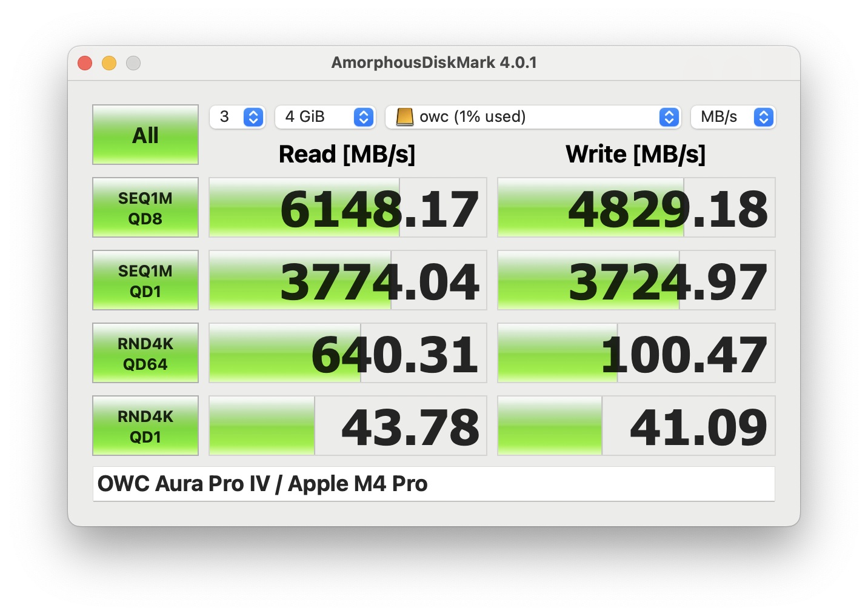Image resolution: width=868 pixels, height=616 pixels.
Task: Click the 6148.17 read result
Action: point(348,207)
